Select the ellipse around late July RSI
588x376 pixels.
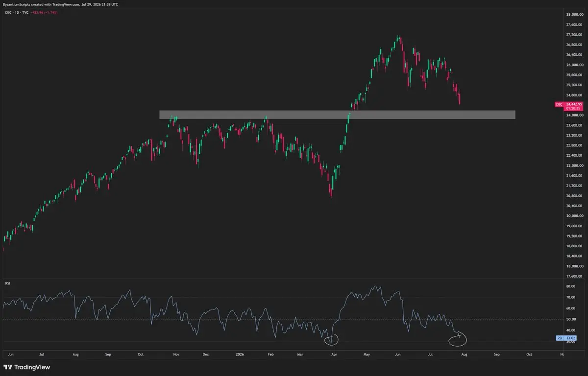pyautogui.click(x=458, y=338)
